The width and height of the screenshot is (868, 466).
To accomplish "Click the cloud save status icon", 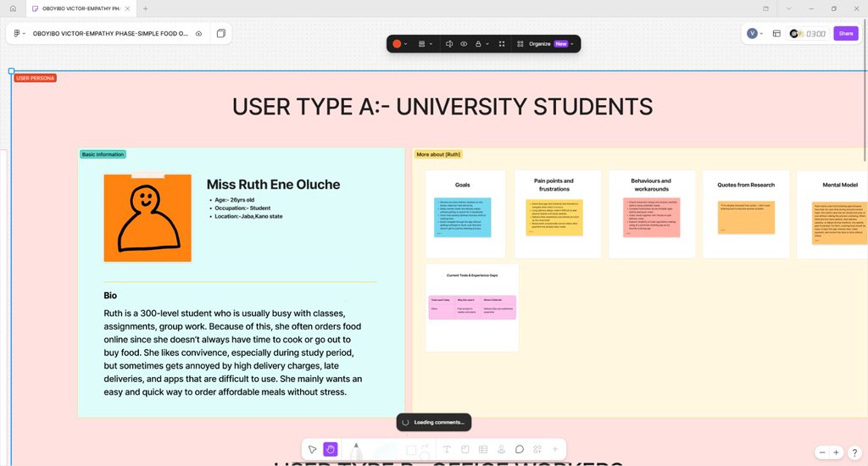I will pyautogui.click(x=198, y=33).
